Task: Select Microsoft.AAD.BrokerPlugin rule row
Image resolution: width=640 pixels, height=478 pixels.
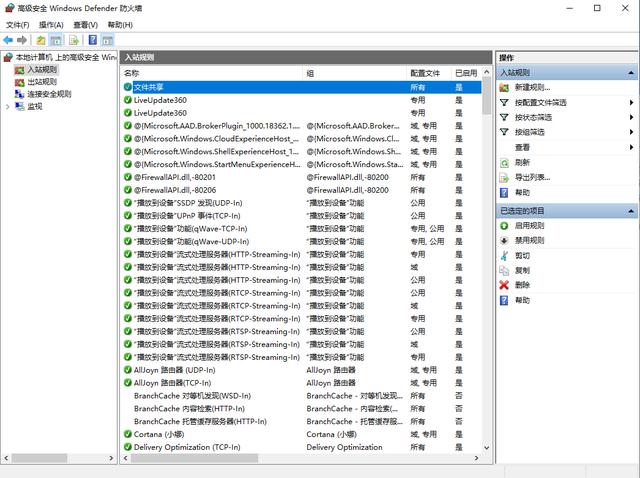Action: coord(302,126)
